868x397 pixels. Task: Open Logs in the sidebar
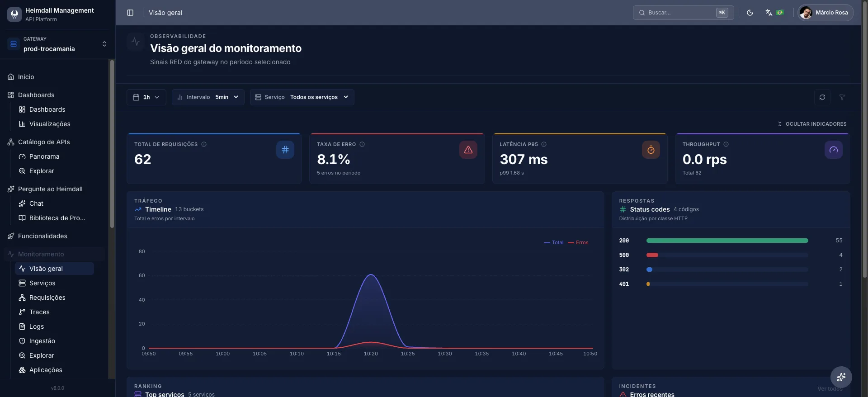pos(54,326)
